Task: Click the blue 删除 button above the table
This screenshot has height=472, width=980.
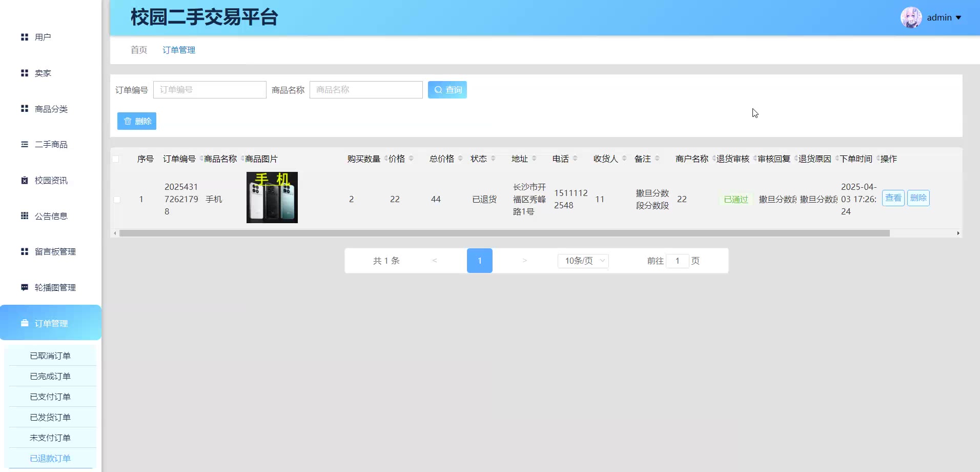Action: coord(137,121)
